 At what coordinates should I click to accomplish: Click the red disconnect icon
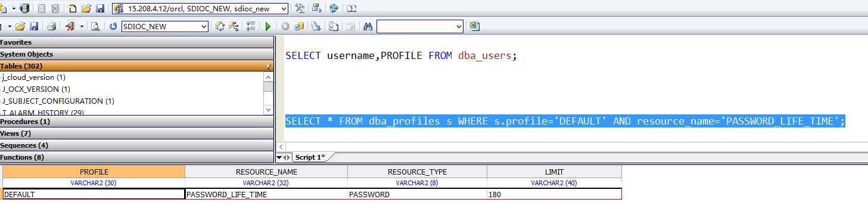(x=70, y=26)
